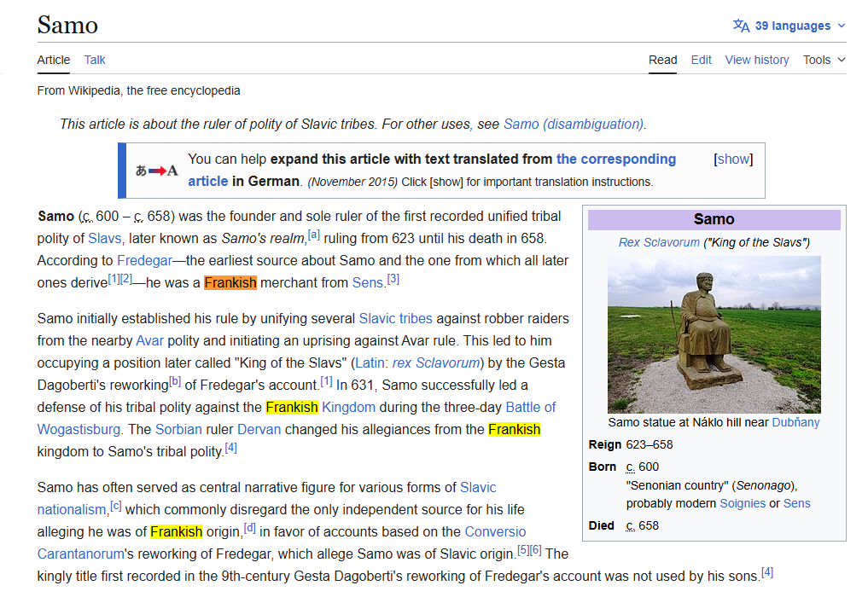Click the Edit tab

tap(702, 60)
